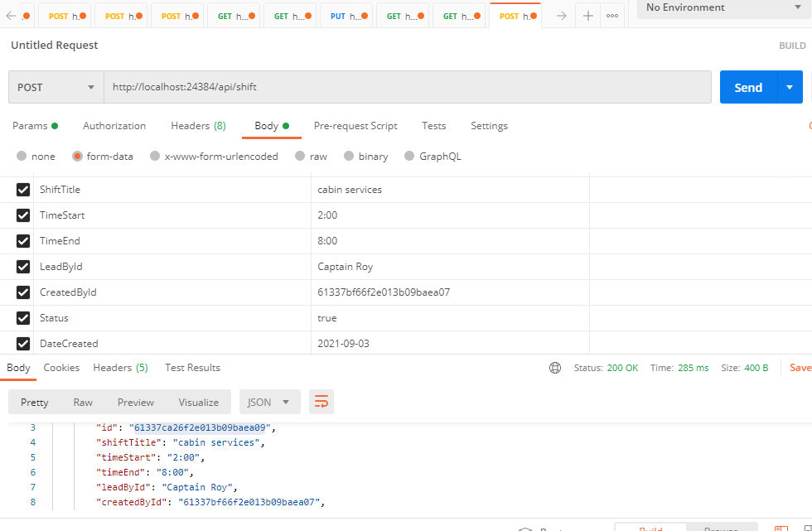The image size is (812, 531).
Task: Open tab options three-dot menu
Action: (612, 16)
